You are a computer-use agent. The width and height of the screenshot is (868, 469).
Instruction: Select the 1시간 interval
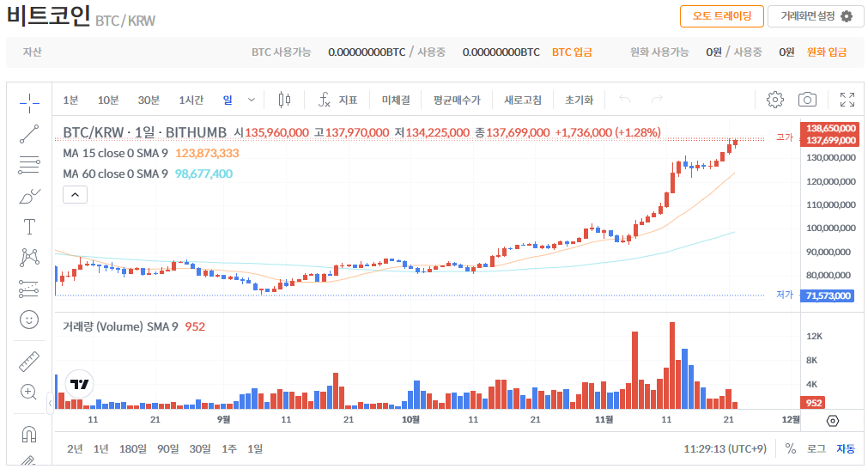191,100
